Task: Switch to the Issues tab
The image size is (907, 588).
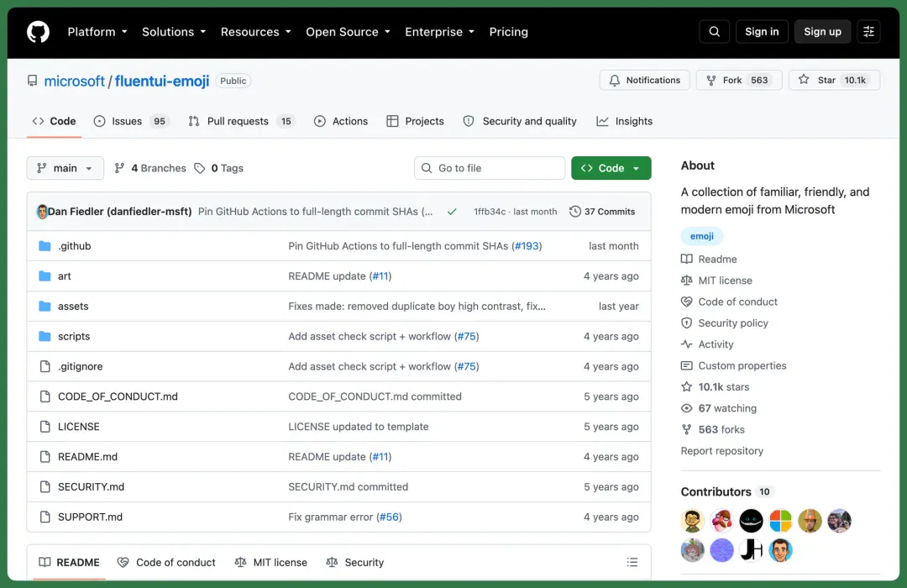Action: 131,121
